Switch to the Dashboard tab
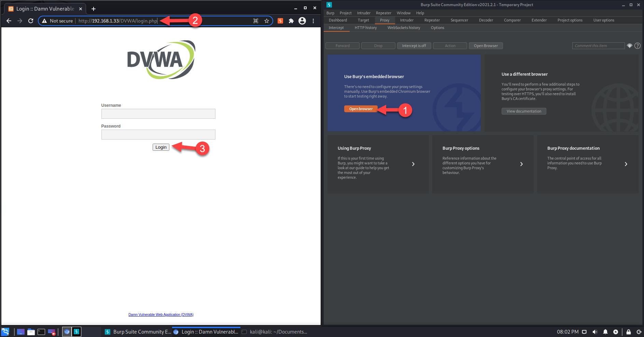The width and height of the screenshot is (644, 337). point(338,20)
